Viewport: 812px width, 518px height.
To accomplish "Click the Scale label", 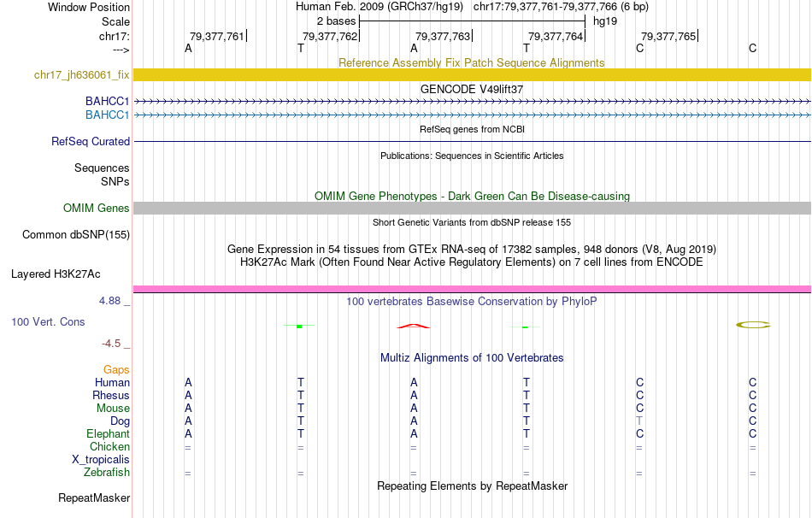I will click(x=115, y=21).
